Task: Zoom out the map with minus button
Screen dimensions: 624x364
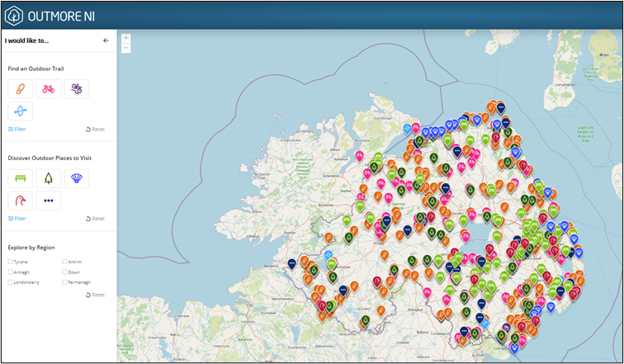Action: 126,48
